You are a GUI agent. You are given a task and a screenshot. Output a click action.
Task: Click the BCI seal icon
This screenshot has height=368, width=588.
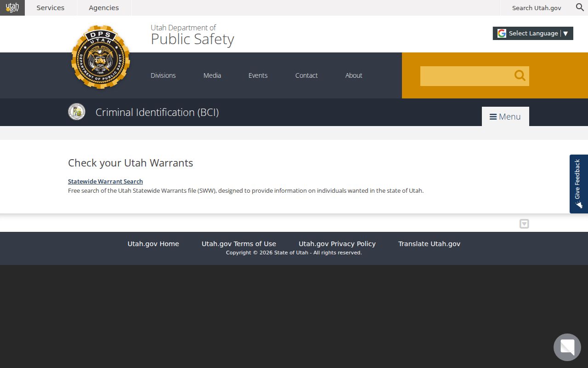pyautogui.click(x=77, y=112)
